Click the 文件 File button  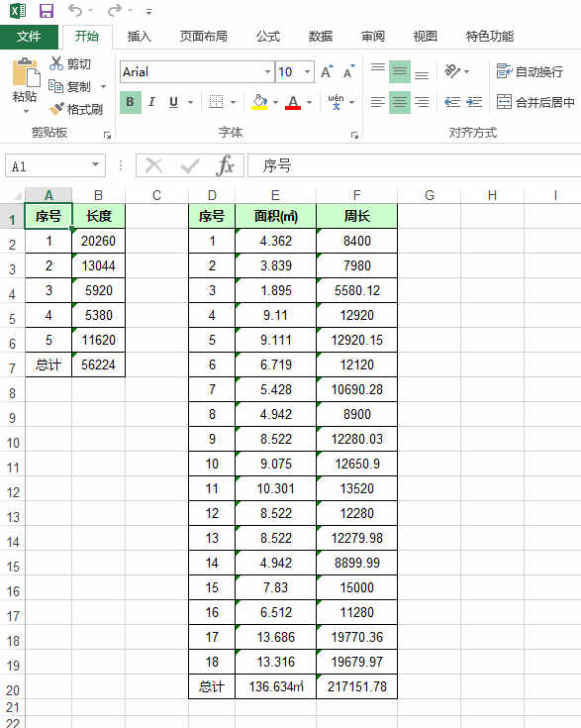[x=29, y=37]
